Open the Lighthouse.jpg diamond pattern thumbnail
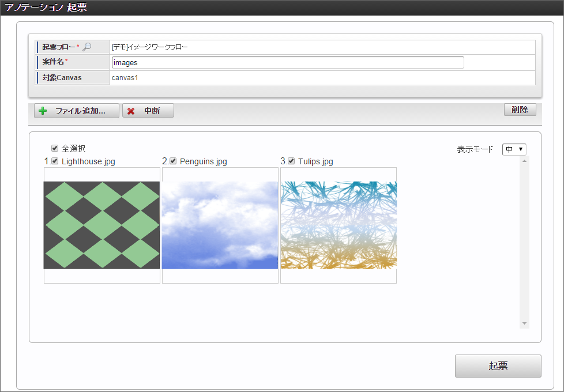Image resolution: width=564 pixels, height=392 pixels. [102, 225]
